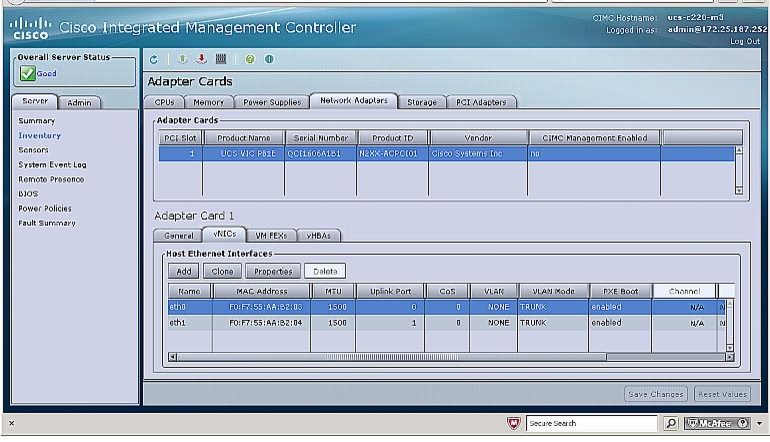Sort by CIMC Management Enabled header

click(594, 138)
